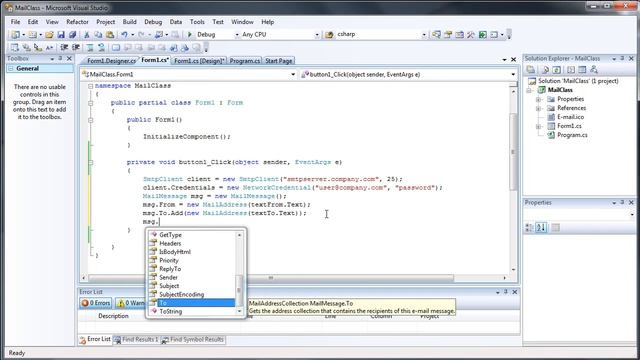Open the button1_Click member dropdown
This screenshot has height=360, width=640.
click(513, 74)
